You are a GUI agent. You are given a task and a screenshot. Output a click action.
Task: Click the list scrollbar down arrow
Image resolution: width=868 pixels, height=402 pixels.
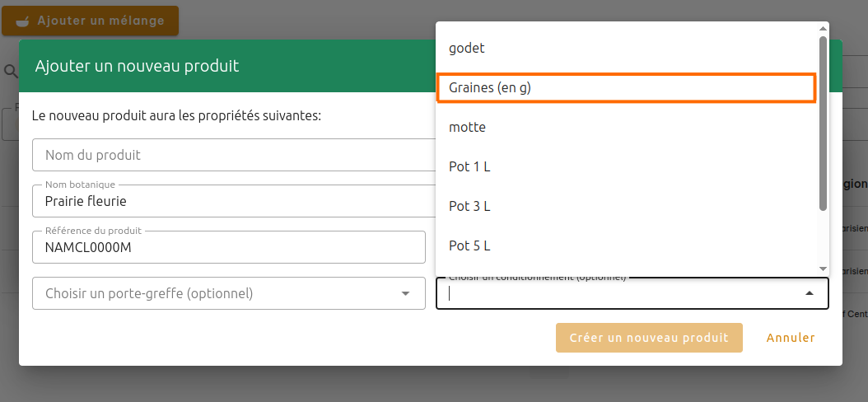pos(823,269)
